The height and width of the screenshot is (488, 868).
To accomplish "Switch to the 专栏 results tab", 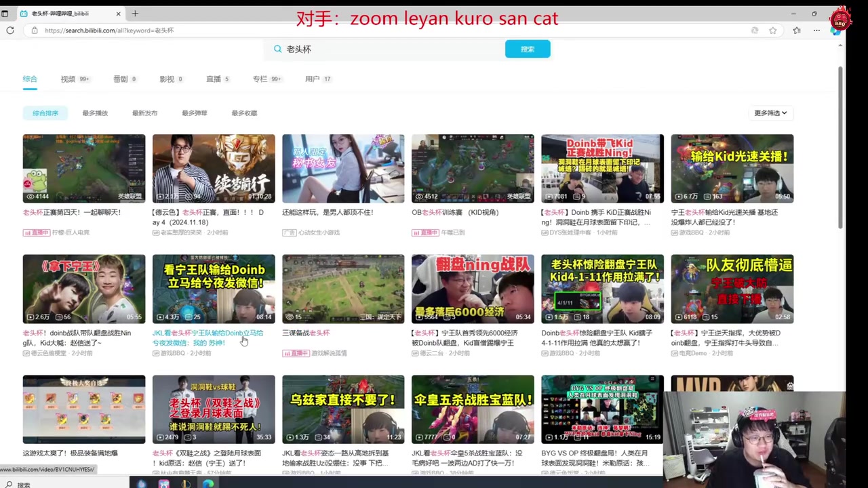I will pyautogui.click(x=267, y=79).
